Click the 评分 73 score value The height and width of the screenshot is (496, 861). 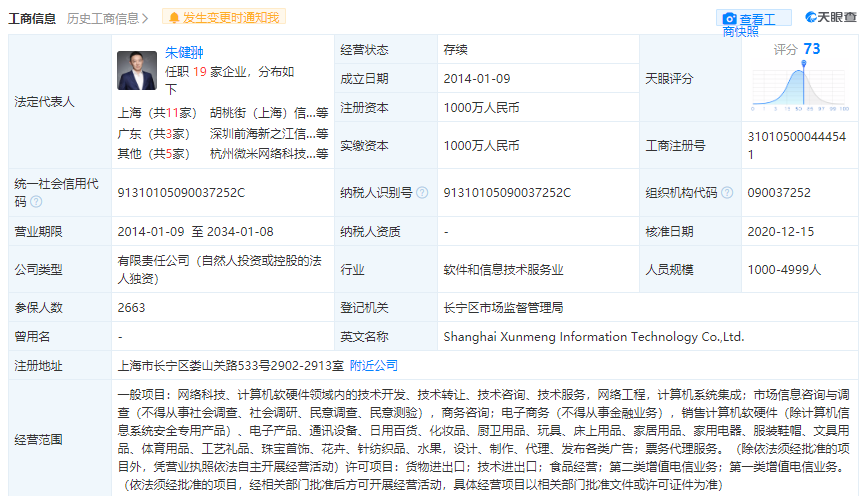pyautogui.click(x=812, y=49)
